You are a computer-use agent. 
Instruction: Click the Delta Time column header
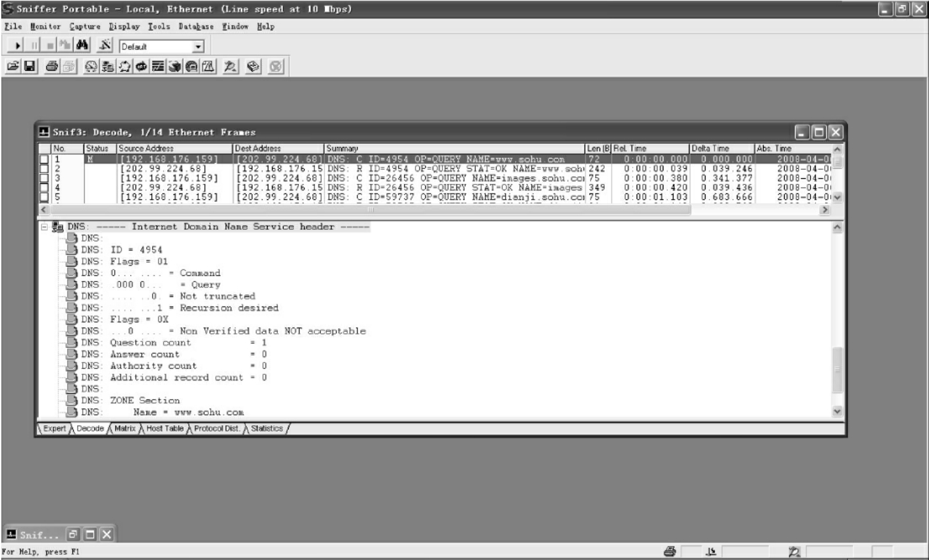(722, 148)
